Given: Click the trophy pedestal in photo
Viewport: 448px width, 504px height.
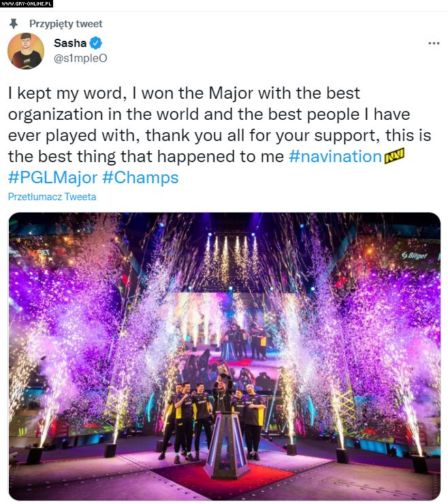Looking at the screenshot, I should (x=226, y=445).
